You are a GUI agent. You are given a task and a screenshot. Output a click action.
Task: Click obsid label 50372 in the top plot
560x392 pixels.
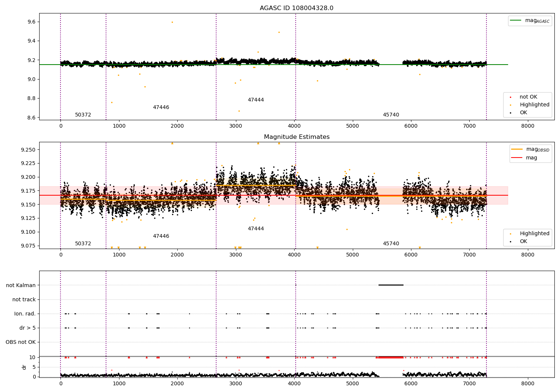(83, 115)
